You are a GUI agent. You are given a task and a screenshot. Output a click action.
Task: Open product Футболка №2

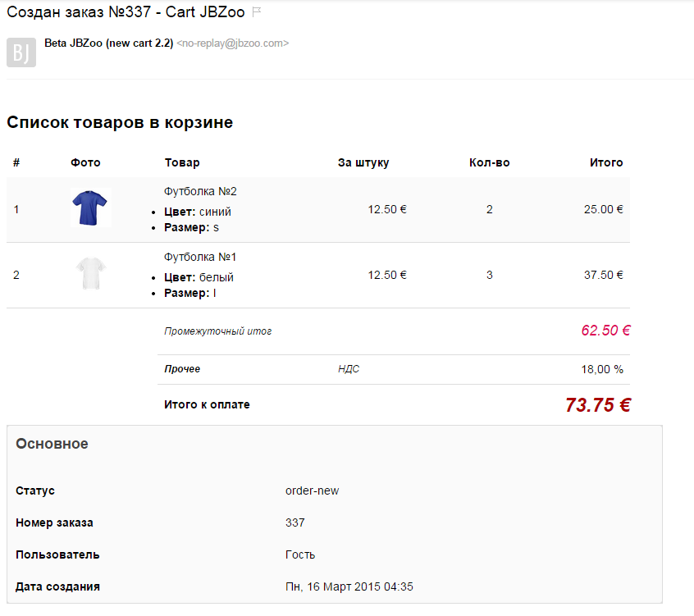200,191
